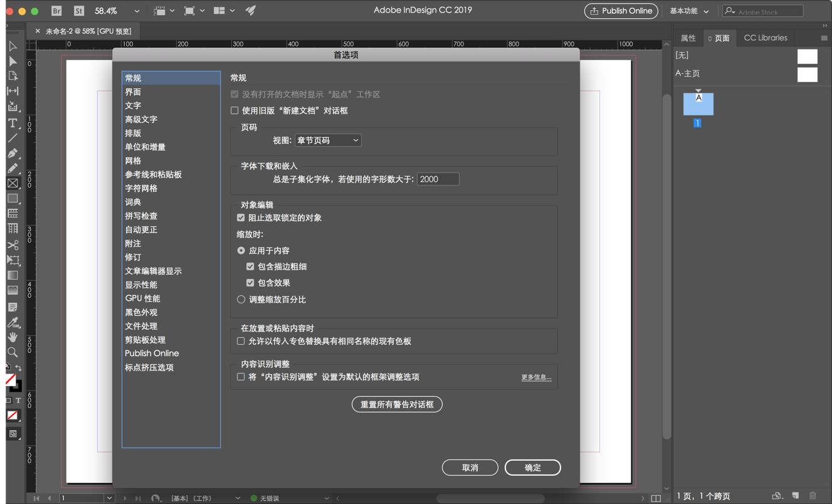Click the new page icon in Pages panel
Image resolution: width=832 pixels, height=504 pixels.
point(795,496)
